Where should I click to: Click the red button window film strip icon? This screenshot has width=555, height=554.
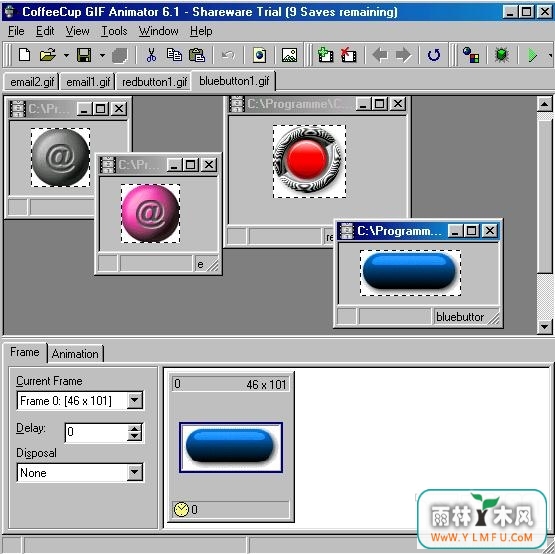pos(236,104)
